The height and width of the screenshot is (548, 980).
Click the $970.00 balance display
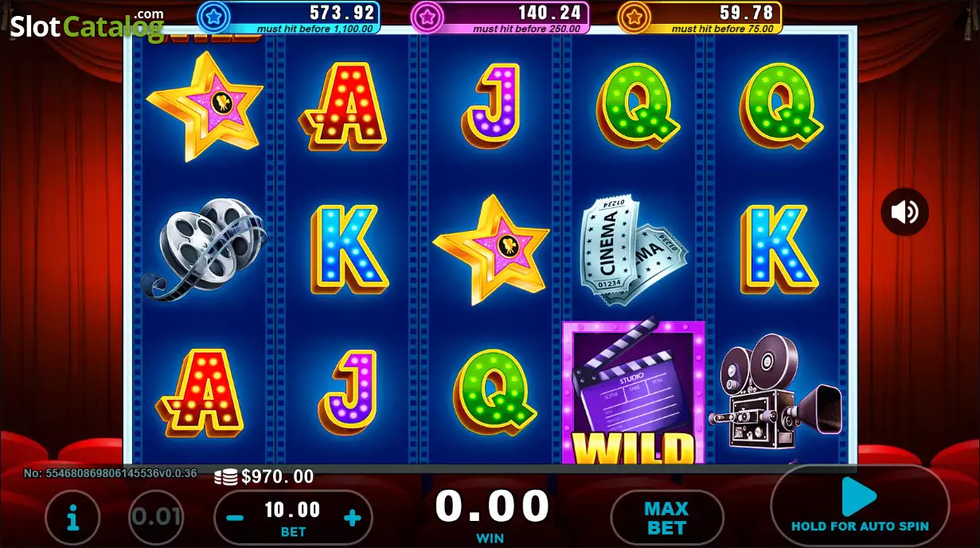coord(265,476)
